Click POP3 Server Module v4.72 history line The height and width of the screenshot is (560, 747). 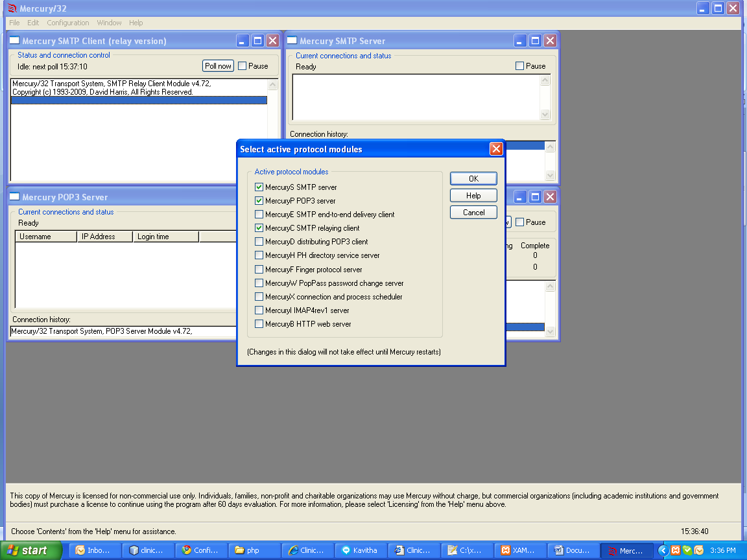click(x=123, y=331)
